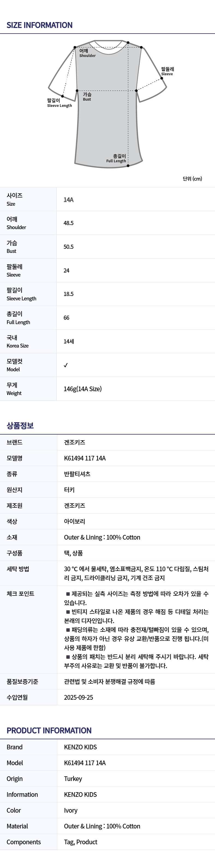Click the shoulder measurement 48.5

[68, 223]
